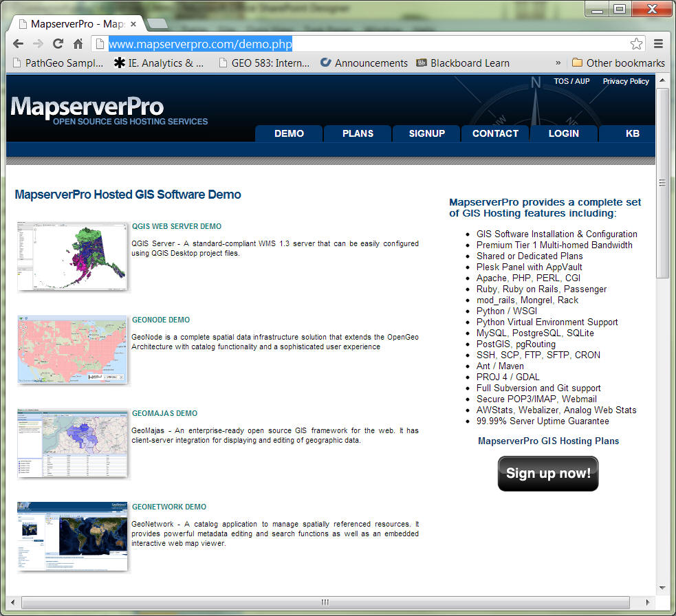Switch to the SIGNUP navigation tab
The image size is (676, 616).
coord(427,133)
